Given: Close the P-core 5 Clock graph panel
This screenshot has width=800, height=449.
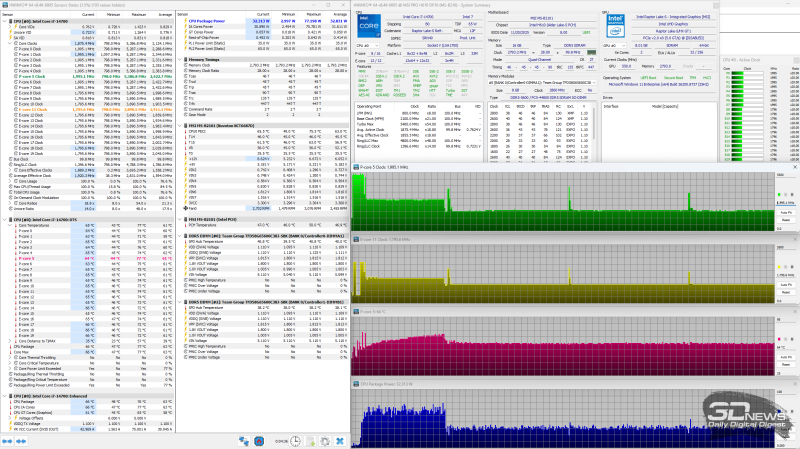Looking at the screenshot, I should coord(794,167).
